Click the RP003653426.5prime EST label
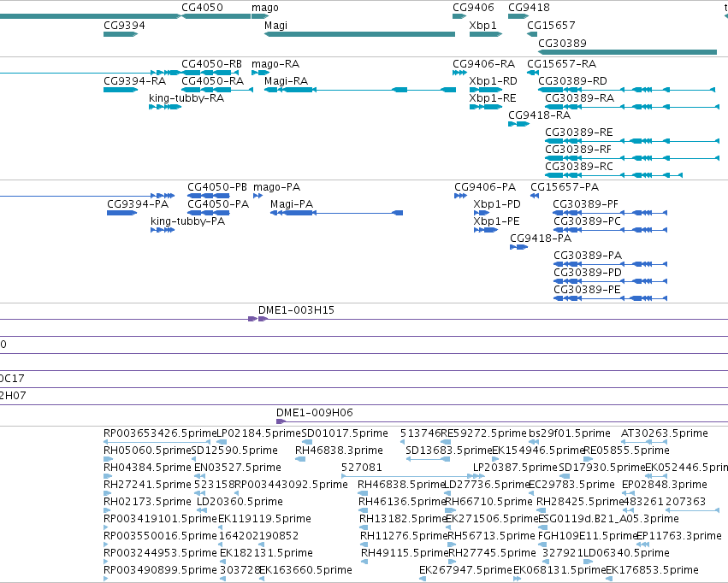The width and height of the screenshot is (728, 583). pos(160,433)
